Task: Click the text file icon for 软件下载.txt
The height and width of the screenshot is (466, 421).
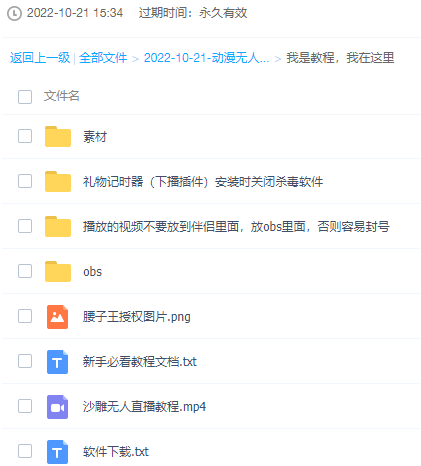Action: [58, 452]
